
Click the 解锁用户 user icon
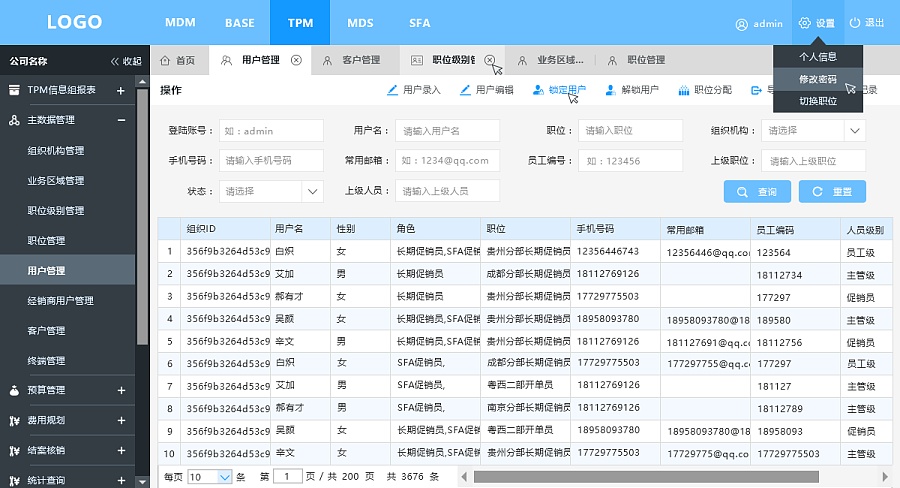coord(611,90)
